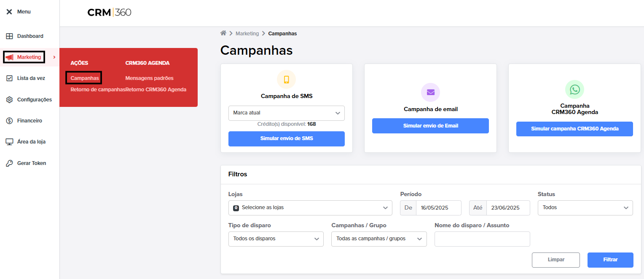Click the Filtrar button

(x=610, y=260)
